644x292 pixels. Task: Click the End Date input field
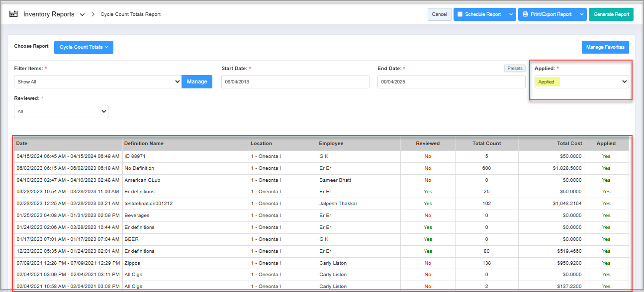tap(451, 82)
